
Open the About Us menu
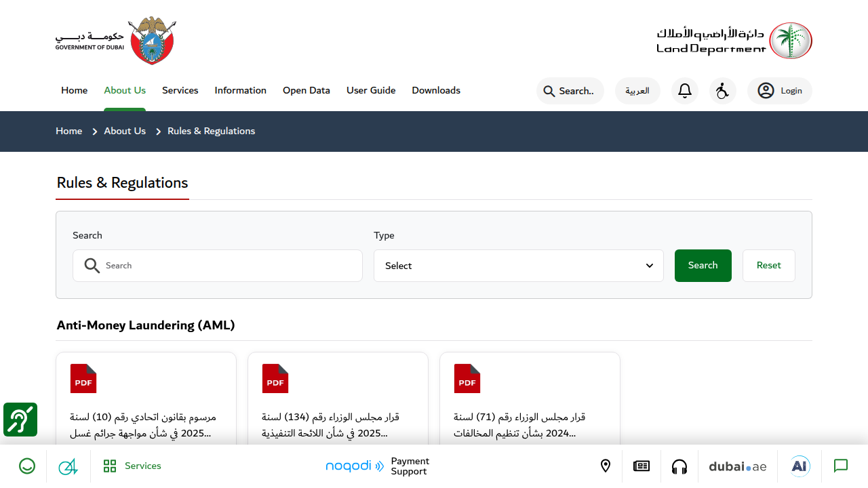[125, 90]
